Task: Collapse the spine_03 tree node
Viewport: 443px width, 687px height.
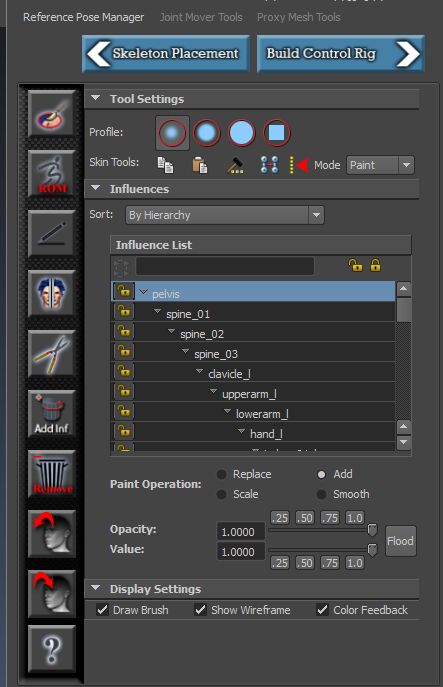Action: tap(185, 352)
